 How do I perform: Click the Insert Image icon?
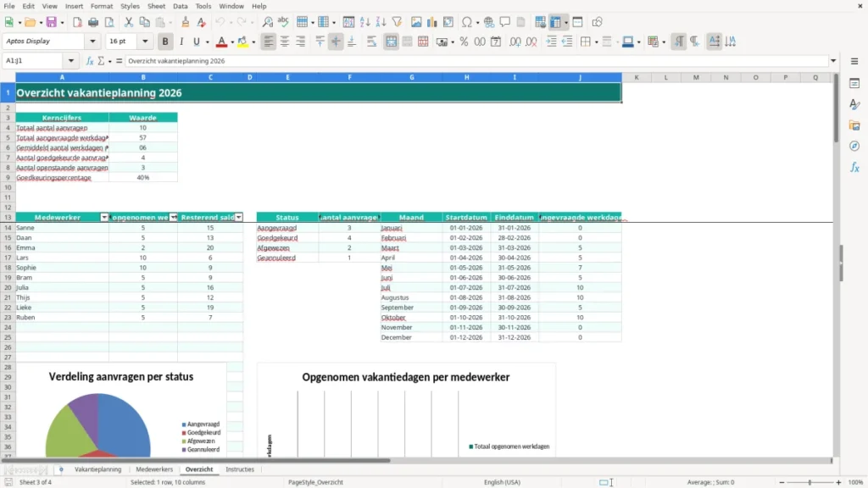[x=416, y=22]
